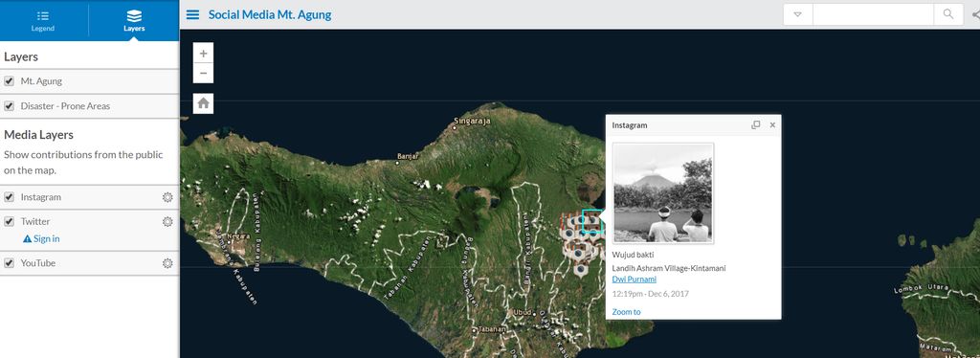Click the Negara map label
980x358 pixels.
click(x=240, y=236)
